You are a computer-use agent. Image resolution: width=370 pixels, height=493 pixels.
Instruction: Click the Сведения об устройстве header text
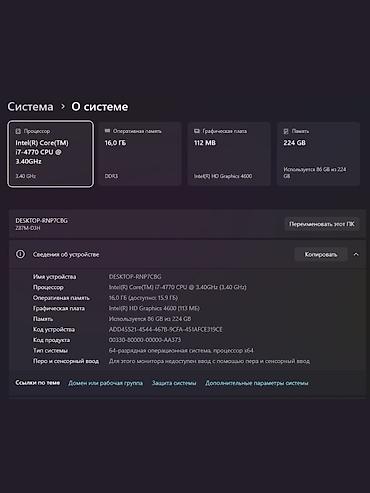pos(66,255)
